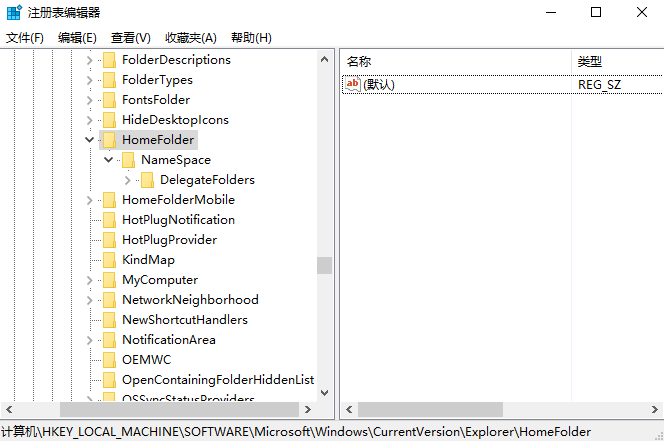664x441 pixels.
Task: Click the HideDesktopIcons folder icon
Action: (x=109, y=119)
